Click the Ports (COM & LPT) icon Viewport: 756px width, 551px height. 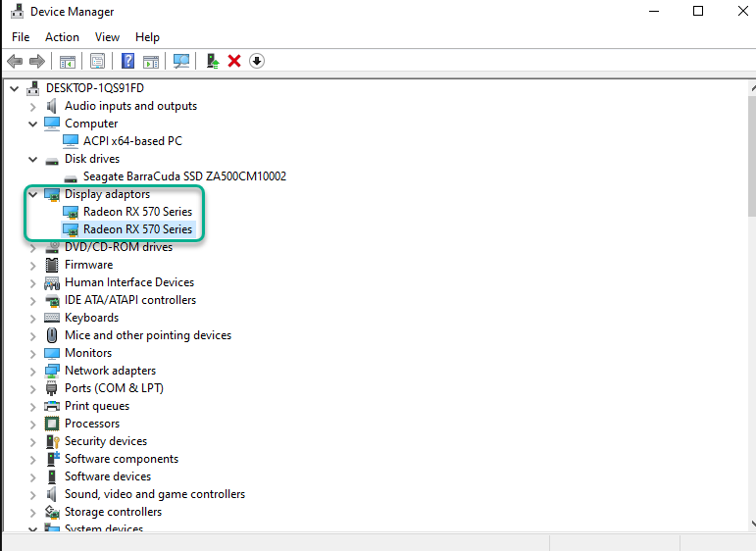(52, 388)
